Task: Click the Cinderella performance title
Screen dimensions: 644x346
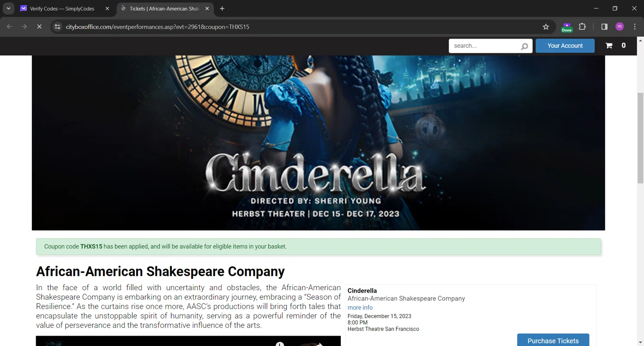Action: point(362,291)
